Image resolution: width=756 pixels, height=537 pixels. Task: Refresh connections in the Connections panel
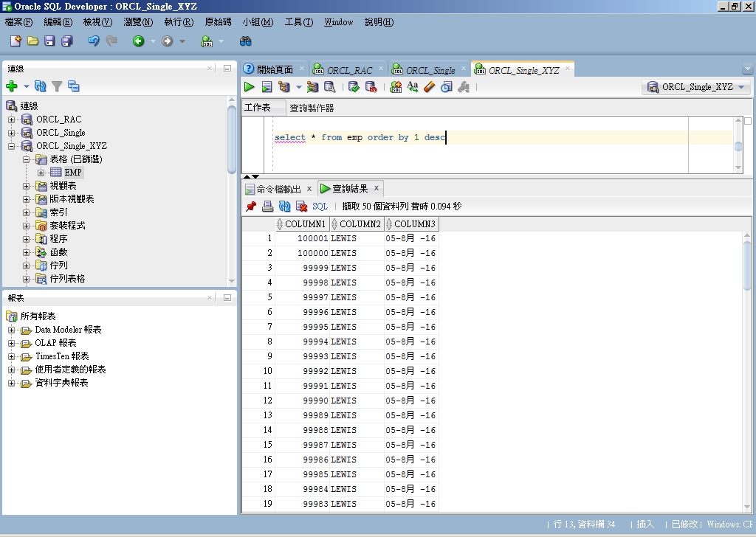pos(41,86)
